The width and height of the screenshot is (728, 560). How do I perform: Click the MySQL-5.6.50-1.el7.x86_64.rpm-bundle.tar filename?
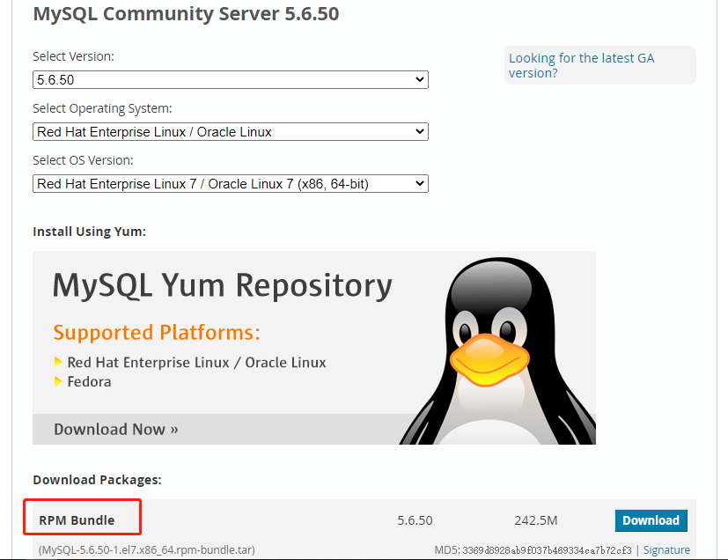tap(147, 550)
